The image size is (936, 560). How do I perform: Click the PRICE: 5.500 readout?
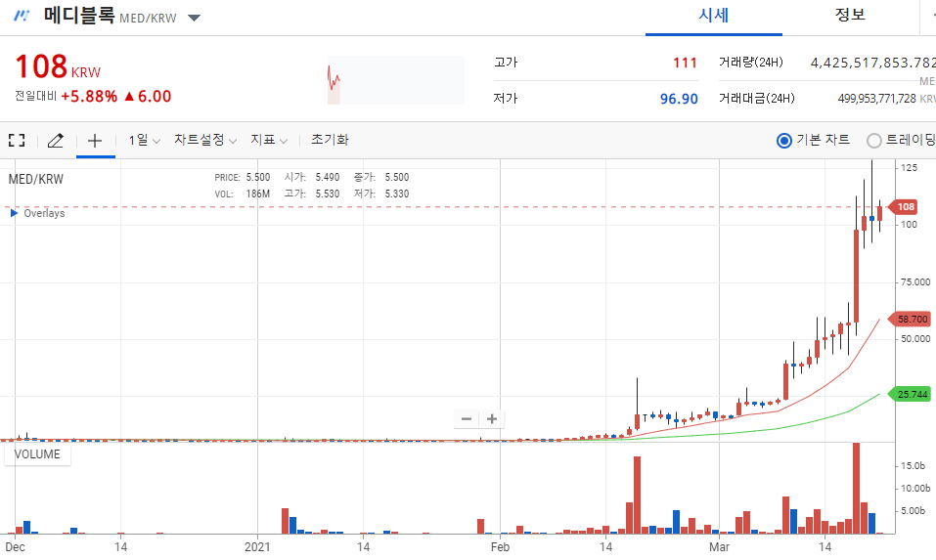(243, 177)
